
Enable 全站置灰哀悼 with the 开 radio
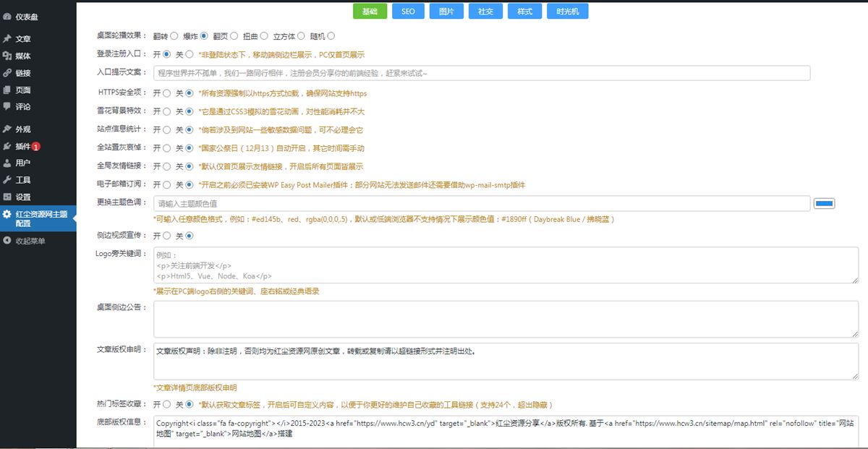click(167, 148)
